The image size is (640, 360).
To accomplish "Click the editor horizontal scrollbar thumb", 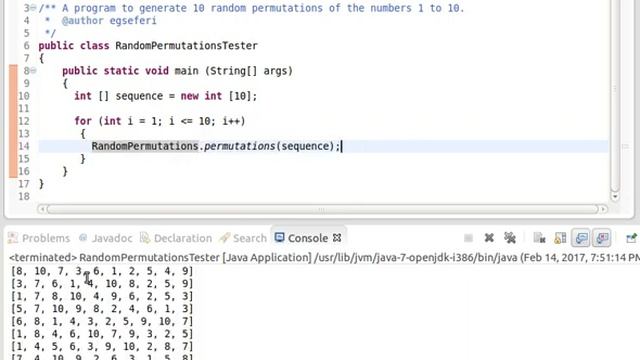I will pyautogui.click(x=322, y=209).
